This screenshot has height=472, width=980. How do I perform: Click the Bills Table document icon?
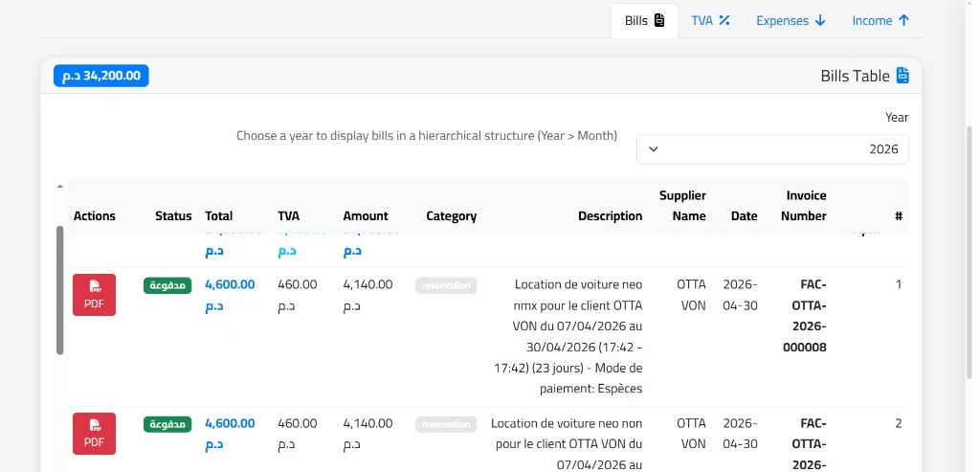click(x=902, y=76)
